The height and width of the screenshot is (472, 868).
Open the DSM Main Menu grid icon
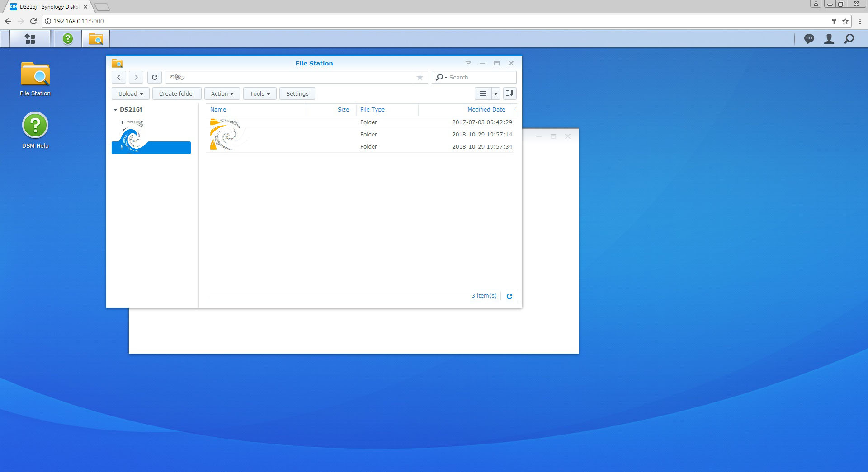(x=30, y=39)
